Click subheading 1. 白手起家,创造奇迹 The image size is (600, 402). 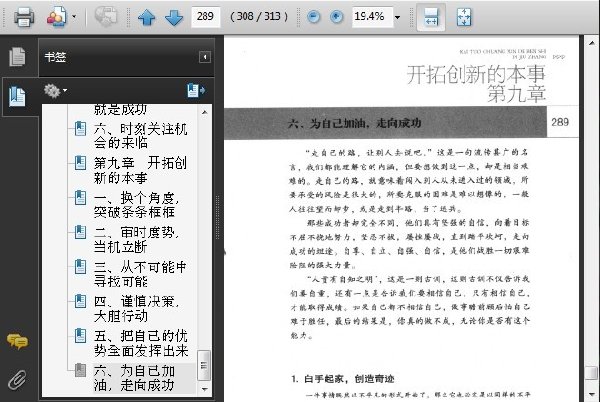click(x=342, y=379)
